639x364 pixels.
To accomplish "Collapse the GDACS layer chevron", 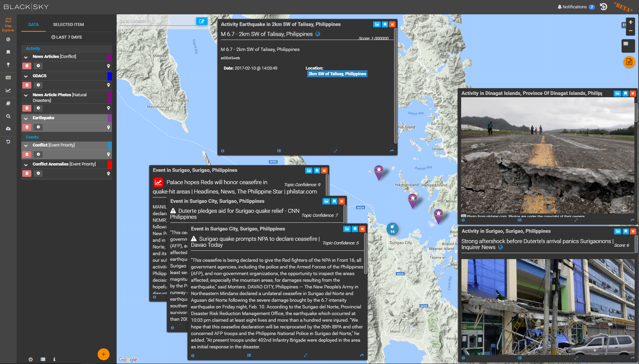I will point(26,76).
